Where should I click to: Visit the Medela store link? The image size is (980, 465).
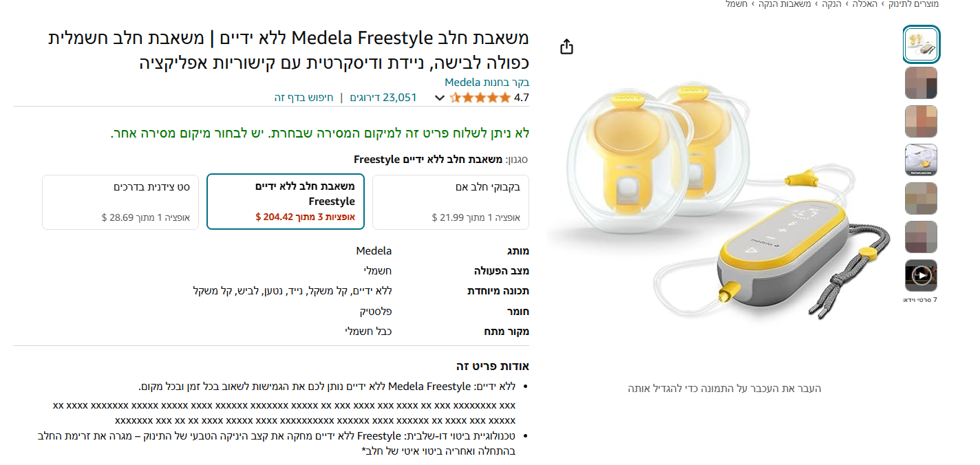(487, 83)
